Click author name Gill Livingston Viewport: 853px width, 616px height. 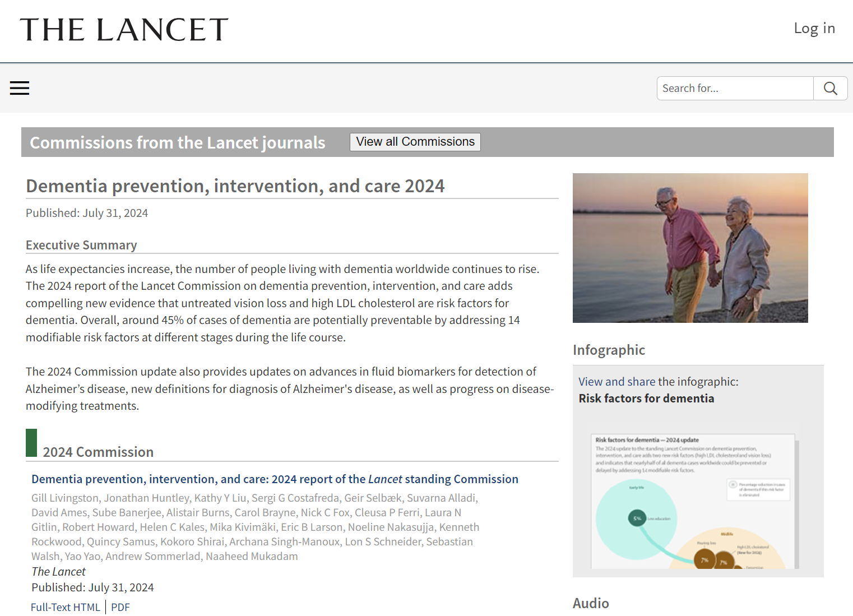(65, 498)
